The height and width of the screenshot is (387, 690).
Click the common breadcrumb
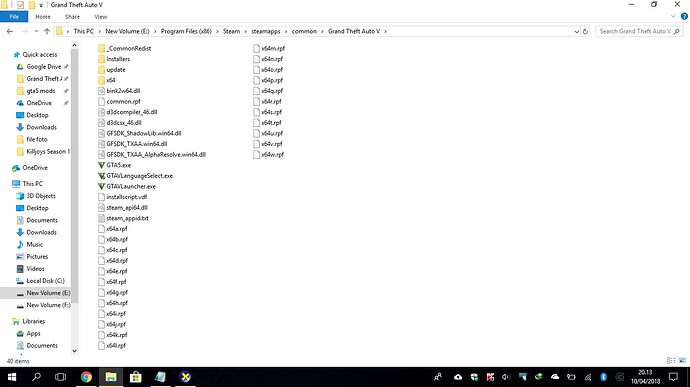pyautogui.click(x=304, y=31)
